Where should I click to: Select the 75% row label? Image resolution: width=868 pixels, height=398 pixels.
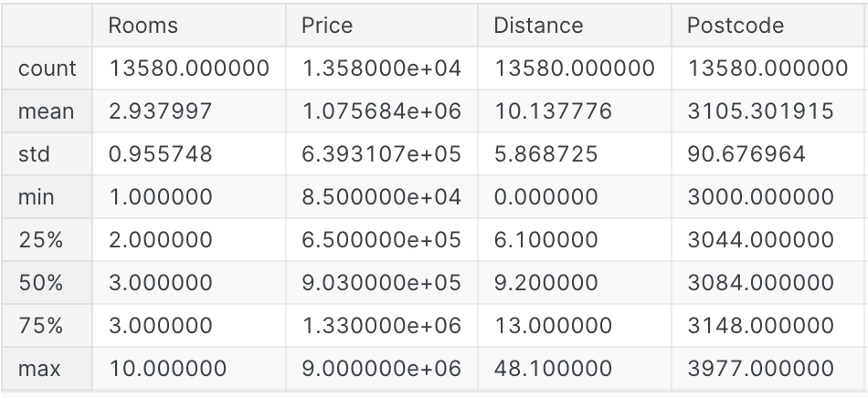click(x=39, y=326)
